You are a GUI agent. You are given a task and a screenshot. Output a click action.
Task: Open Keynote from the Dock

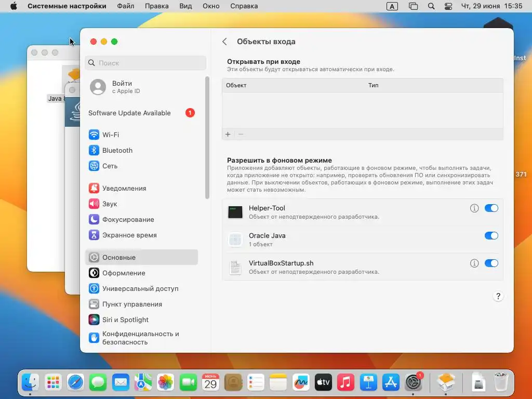[x=368, y=382]
